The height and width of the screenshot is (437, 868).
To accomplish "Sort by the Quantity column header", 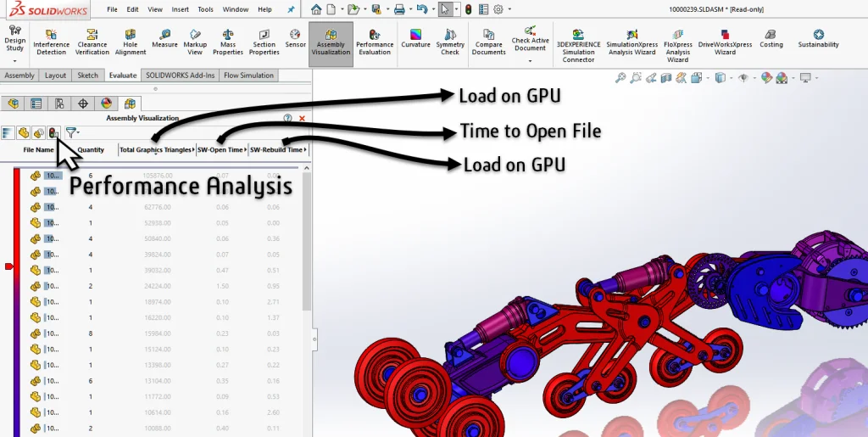I will click(91, 149).
